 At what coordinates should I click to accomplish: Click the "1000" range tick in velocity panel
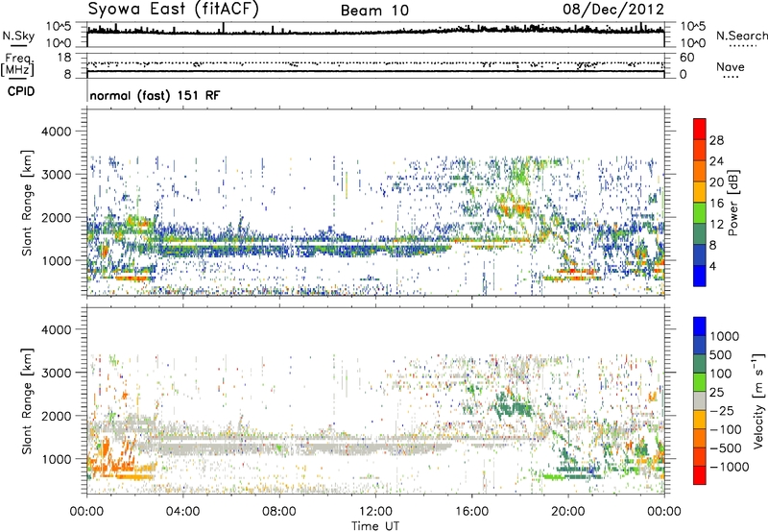click(x=56, y=459)
